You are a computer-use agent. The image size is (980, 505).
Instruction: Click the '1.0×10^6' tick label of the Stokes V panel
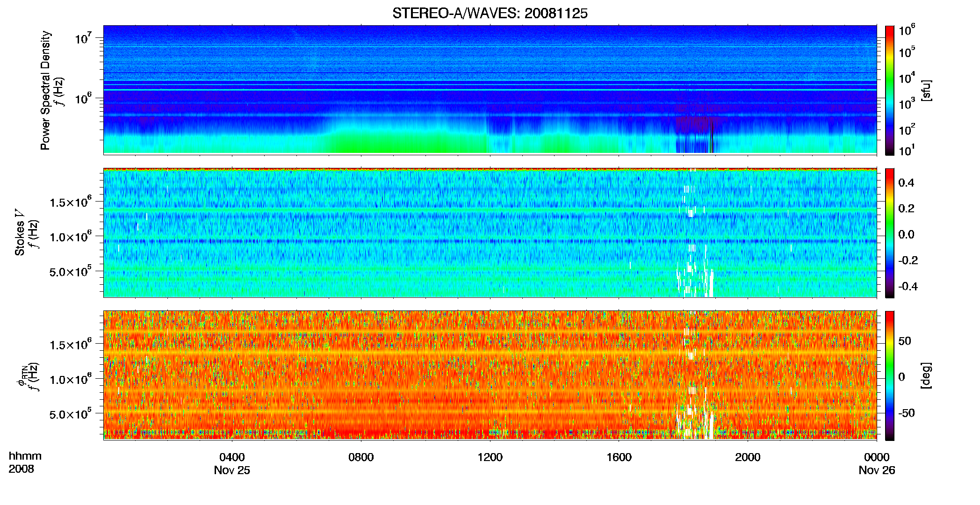pyautogui.click(x=70, y=237)
